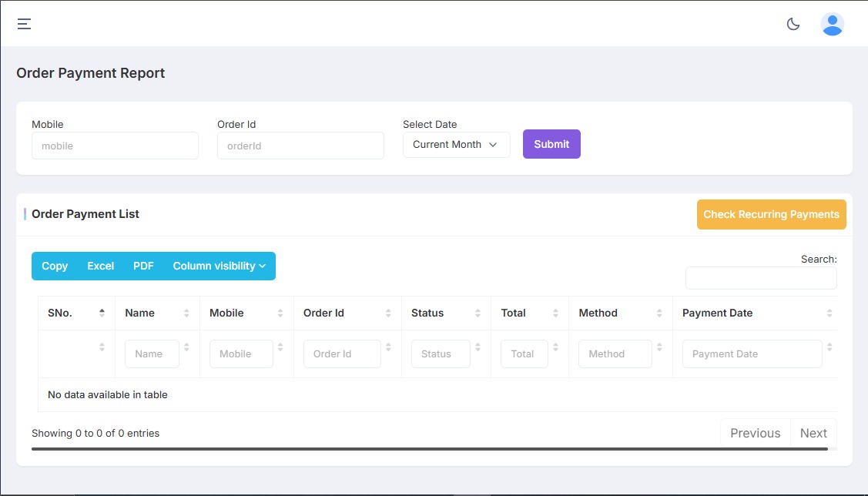This screenshot has width=868, height=496.
Task: Copy table data with Copy button
Action: [x=55, y=266]
